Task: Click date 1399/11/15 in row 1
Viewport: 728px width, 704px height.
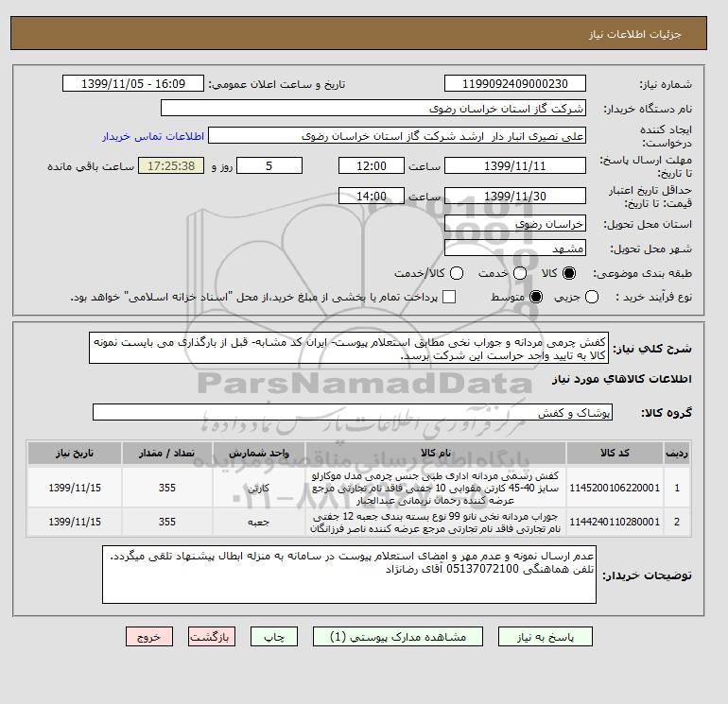Action: point(75,488)
